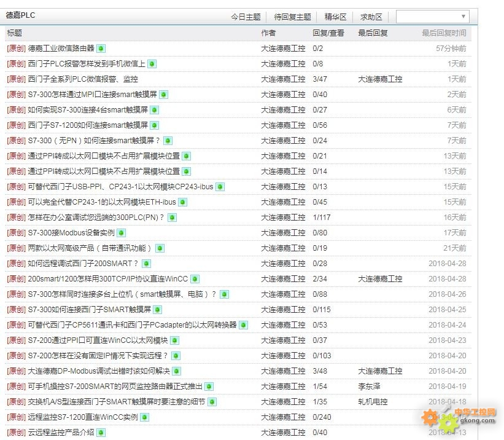
Task: Click the green icon after the "CP243-ibus" thread title
Action: tap(220, 187)
